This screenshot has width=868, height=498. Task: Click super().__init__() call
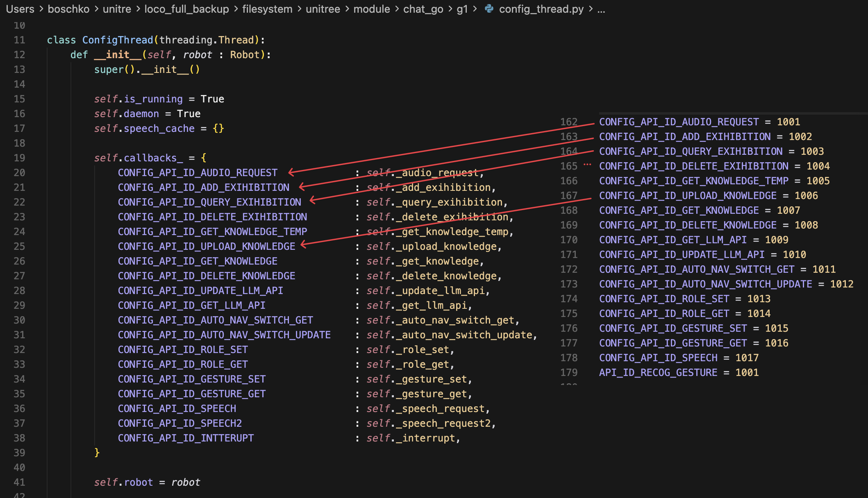click(147, 70)
